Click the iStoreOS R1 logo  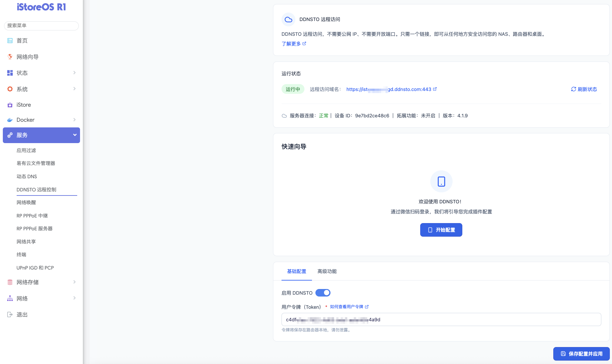pos(41,7)
